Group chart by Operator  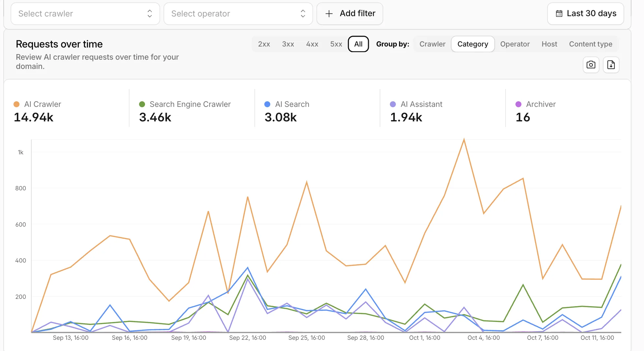(515, 44)
